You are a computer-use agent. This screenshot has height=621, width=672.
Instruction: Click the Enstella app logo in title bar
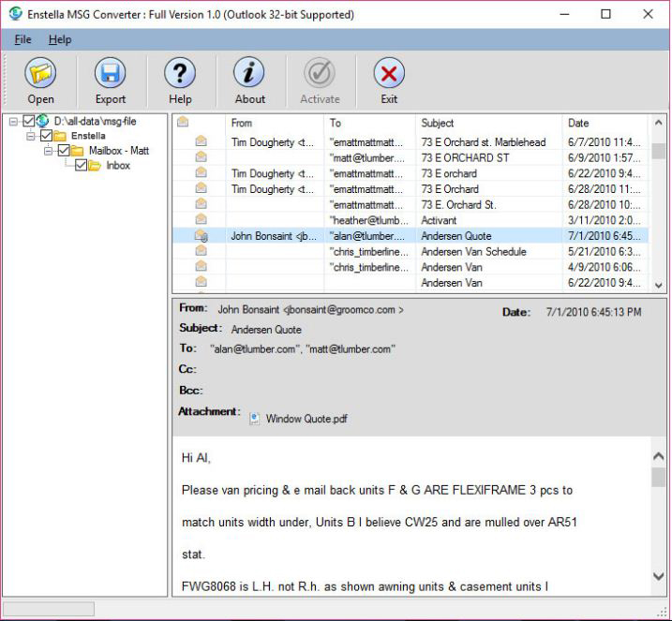[x=15, y=14]
